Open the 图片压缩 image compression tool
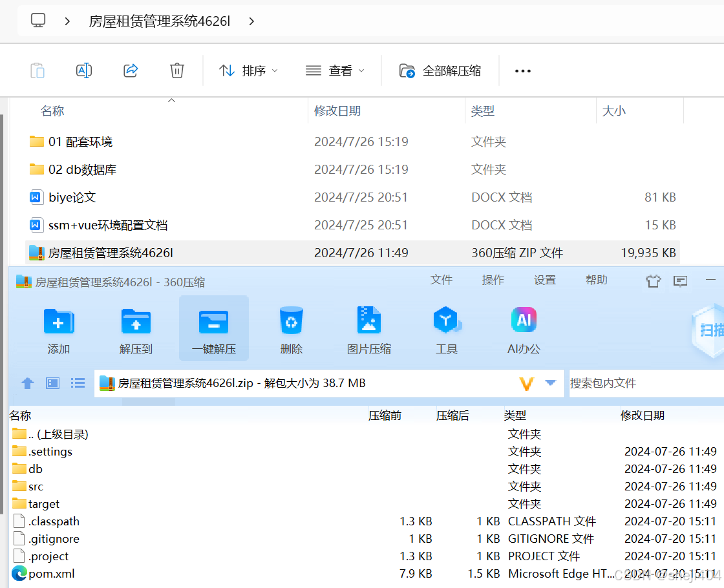The width and height of the screenshot is (724, 588). [369, 328]
